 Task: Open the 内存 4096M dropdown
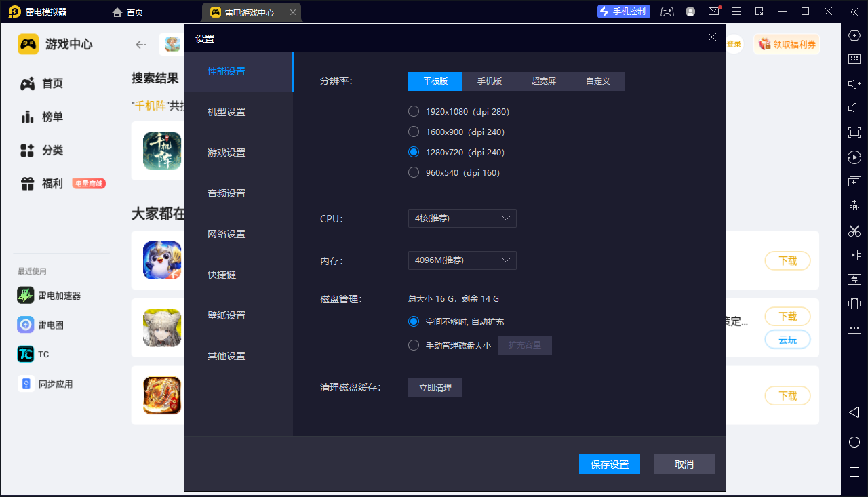click(x=462, y=260)
